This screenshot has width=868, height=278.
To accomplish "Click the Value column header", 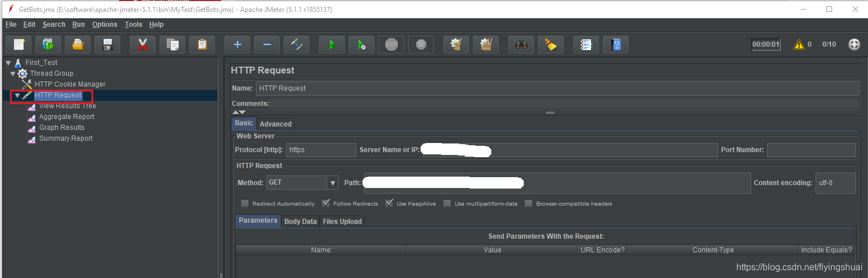I will 492,250.
